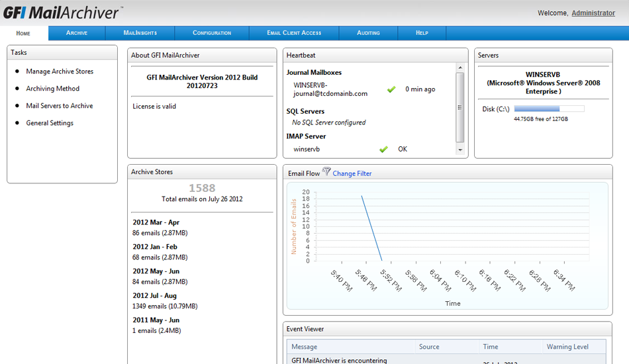Select the 2012 Mar - Apr archive store
The width and height of the screenshot is (629, 364).
point(156,222)
